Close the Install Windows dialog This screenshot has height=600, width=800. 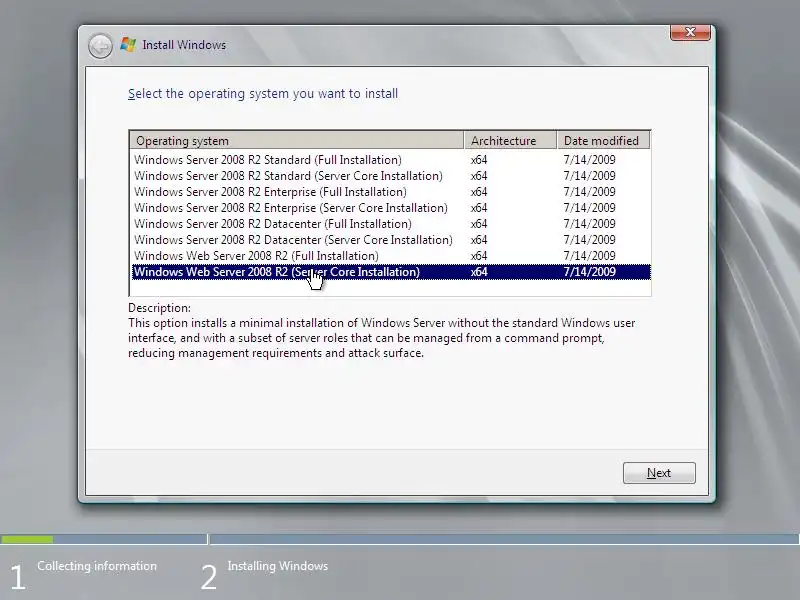[690, 32]
